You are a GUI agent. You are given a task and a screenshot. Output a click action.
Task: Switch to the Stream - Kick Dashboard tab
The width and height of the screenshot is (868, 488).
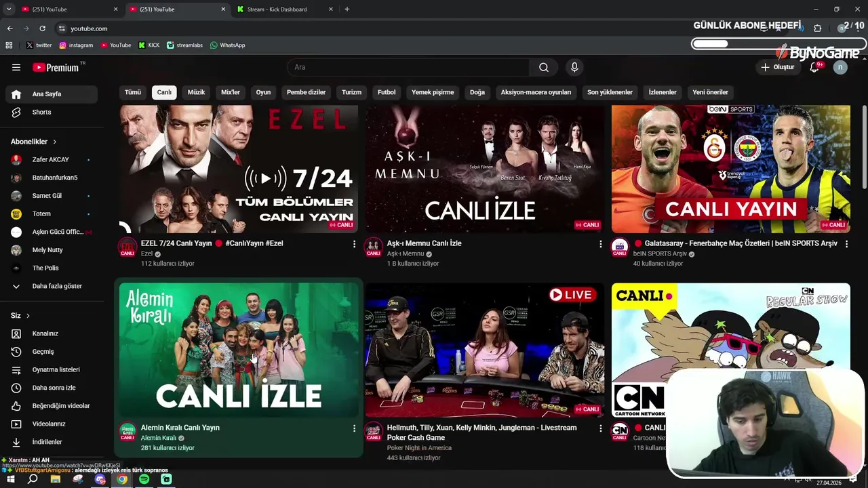(x=285, y=9)
